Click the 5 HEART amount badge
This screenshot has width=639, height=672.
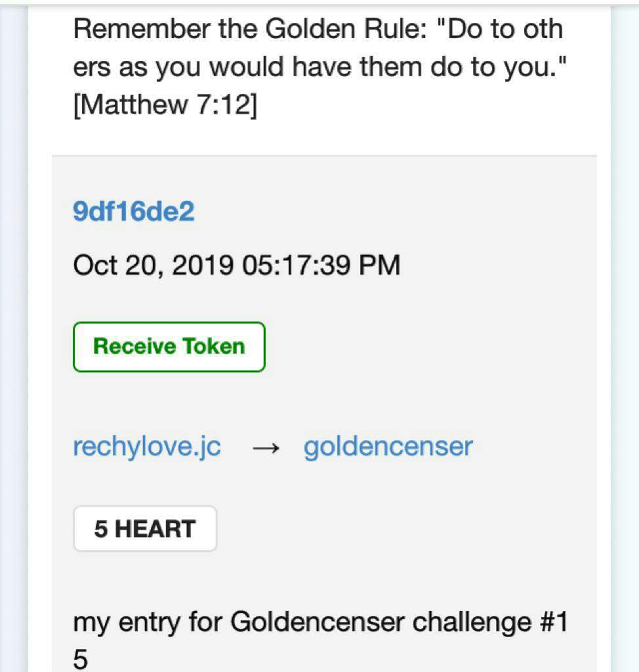pos(144,528)
